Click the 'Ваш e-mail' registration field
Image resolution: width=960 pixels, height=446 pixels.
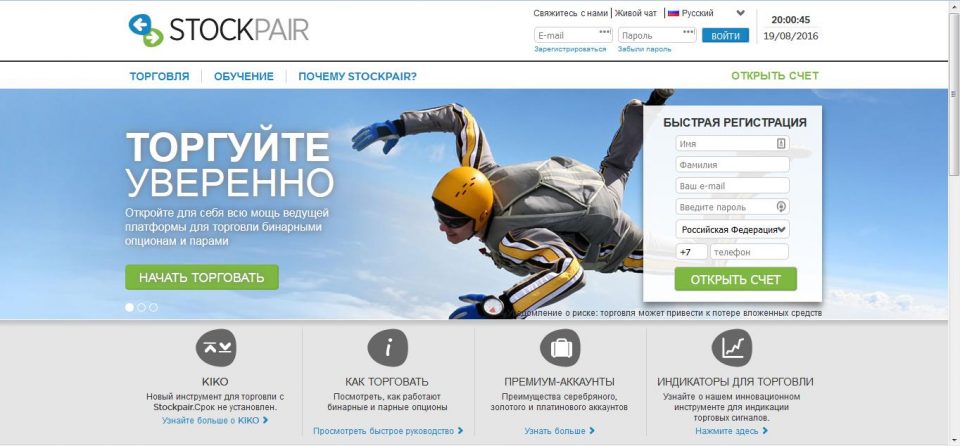click(732, 186)
